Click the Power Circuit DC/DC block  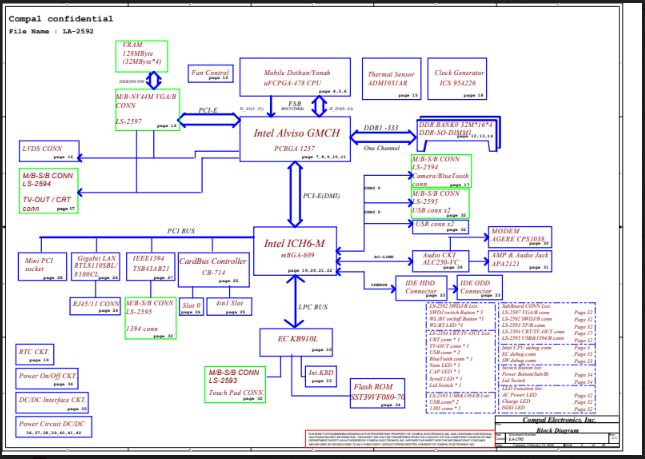point(53,427)
